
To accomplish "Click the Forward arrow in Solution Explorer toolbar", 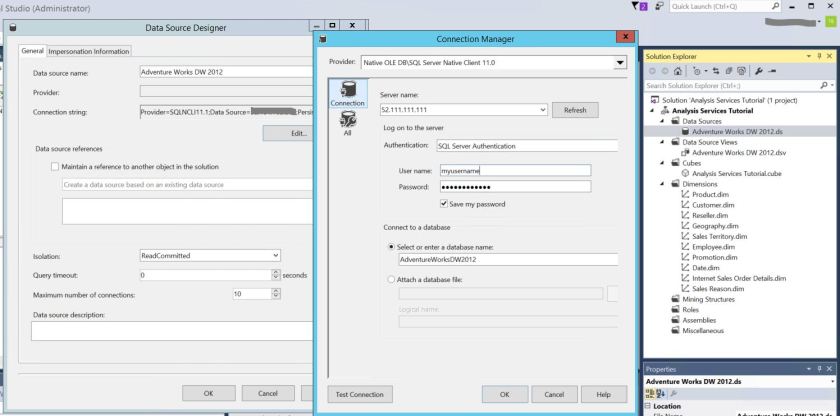I will [665, 71].
